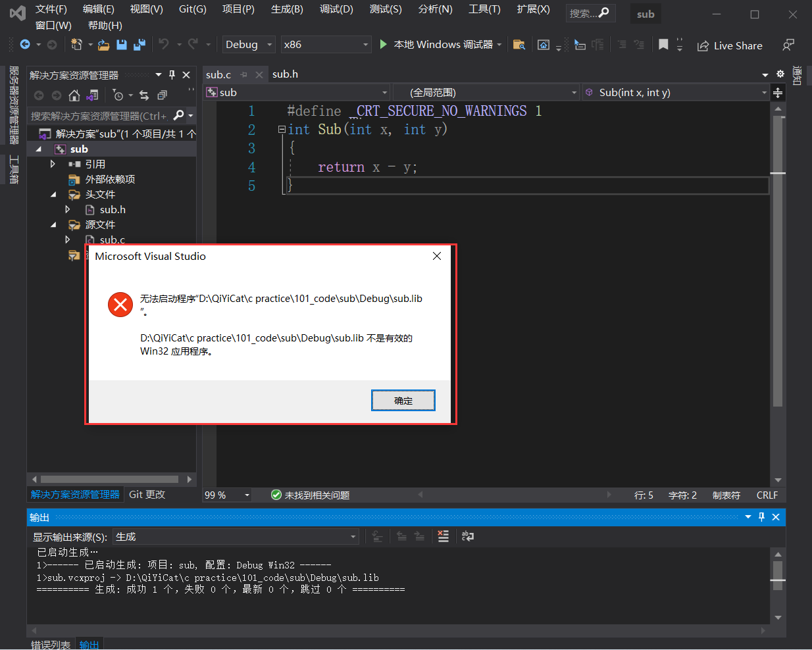Click the search box in title bar
The height and width of the screenshot is (650, 812).
coord(590,13)
